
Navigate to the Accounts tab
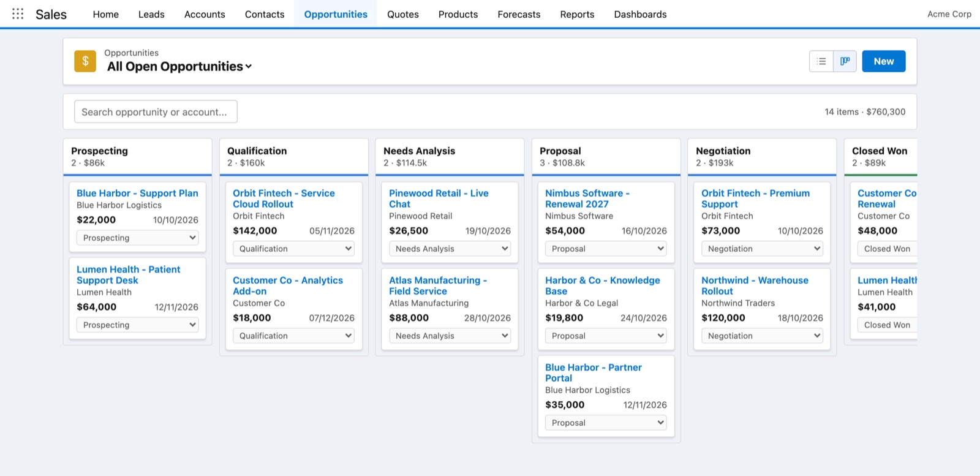point(205,14)
